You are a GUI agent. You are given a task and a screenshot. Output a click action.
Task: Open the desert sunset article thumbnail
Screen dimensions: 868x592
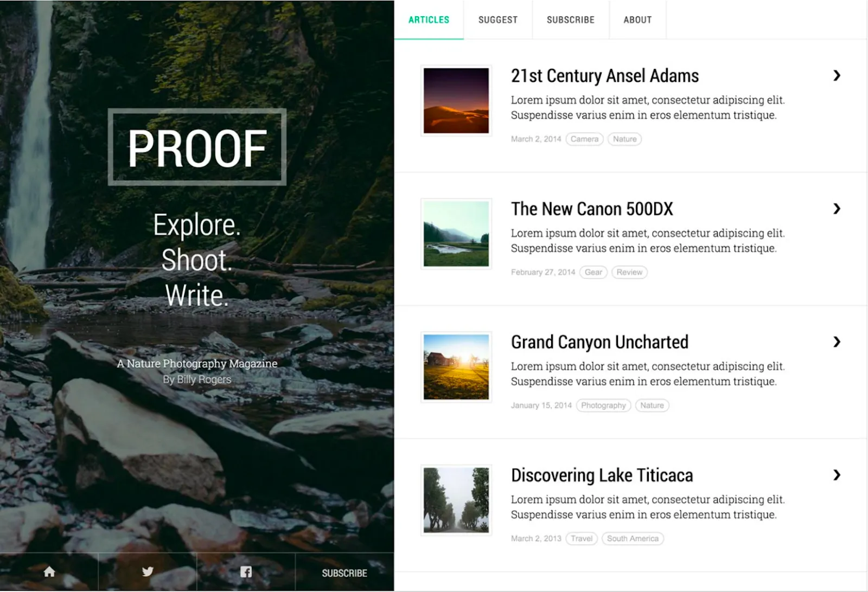click(456, 100)
